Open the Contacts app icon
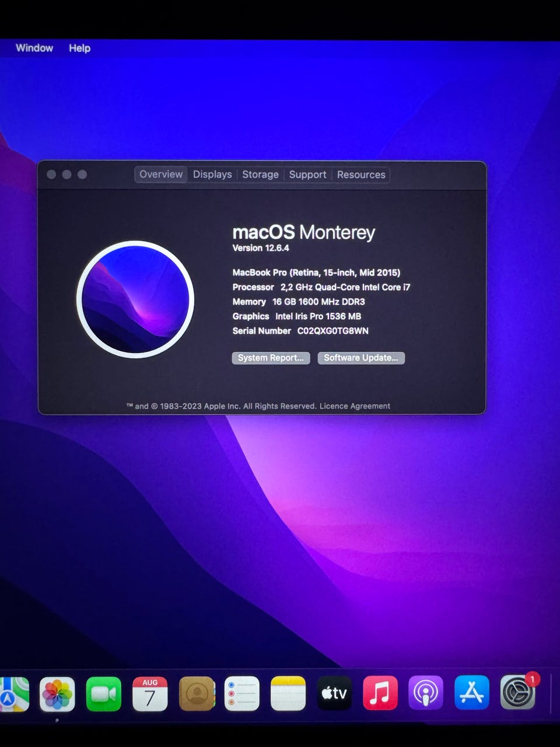 (x=197, y=694)
